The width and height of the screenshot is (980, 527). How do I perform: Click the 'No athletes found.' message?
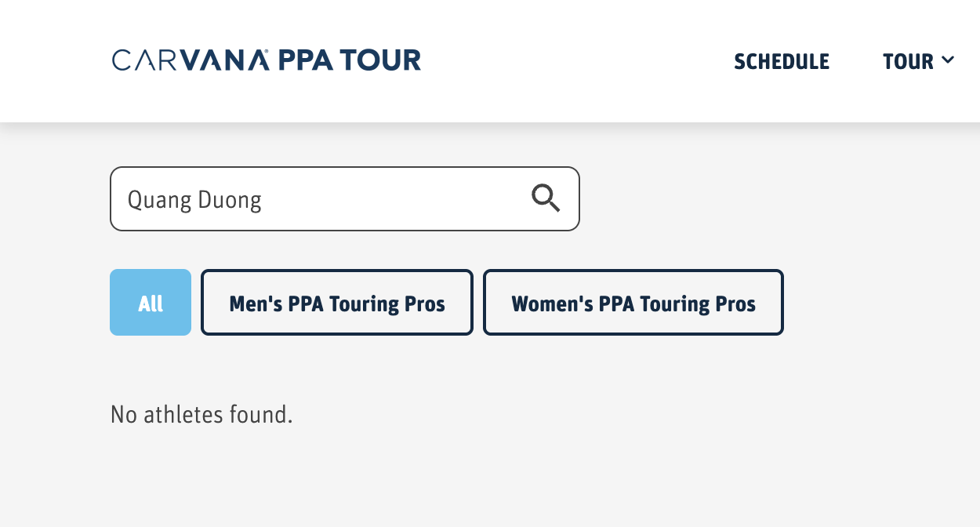click(201, 414)
